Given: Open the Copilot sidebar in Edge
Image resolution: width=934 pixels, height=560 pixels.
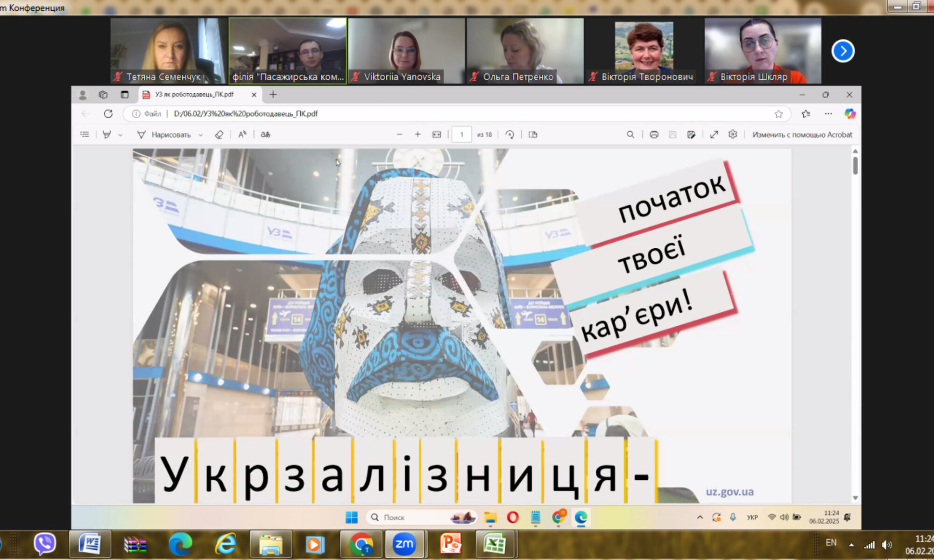Looking at the screenshot, I should click(850, 114).
